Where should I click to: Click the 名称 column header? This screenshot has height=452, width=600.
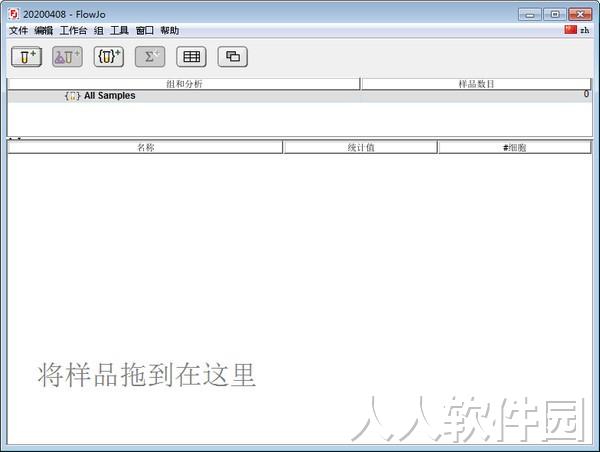pyautogui.click(x=145, y=147)
